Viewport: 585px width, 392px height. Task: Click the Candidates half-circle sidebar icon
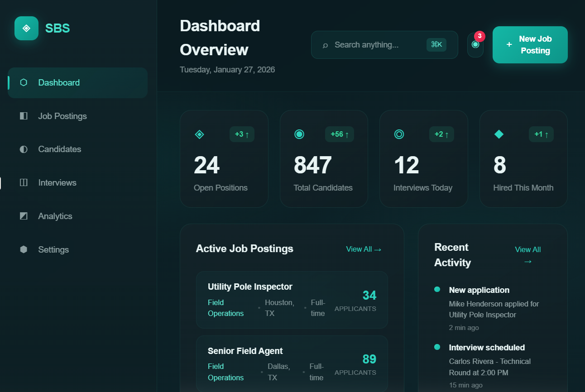click(23, 149)
